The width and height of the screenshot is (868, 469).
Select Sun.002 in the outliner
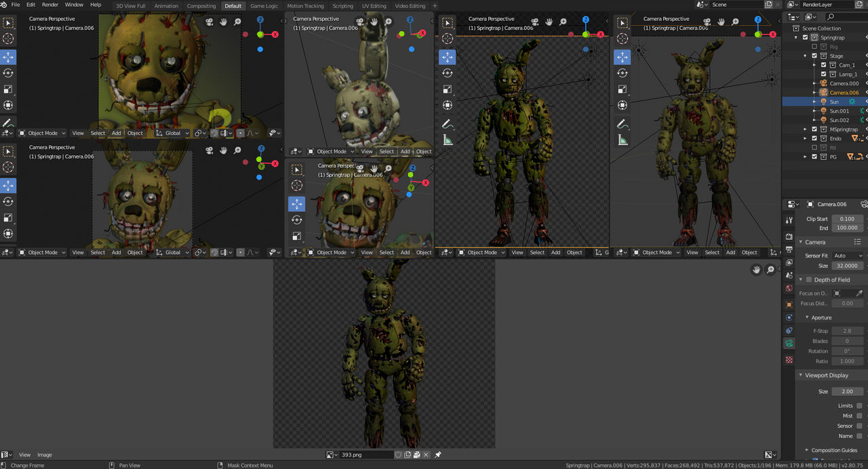click(x=839, y=120)
